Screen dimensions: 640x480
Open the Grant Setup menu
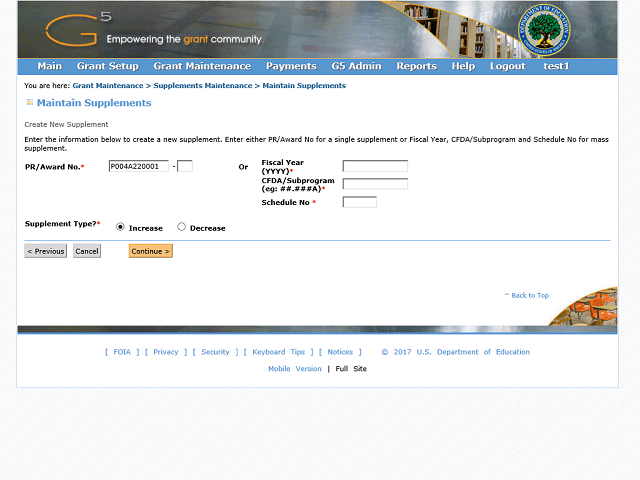[108, 66]
